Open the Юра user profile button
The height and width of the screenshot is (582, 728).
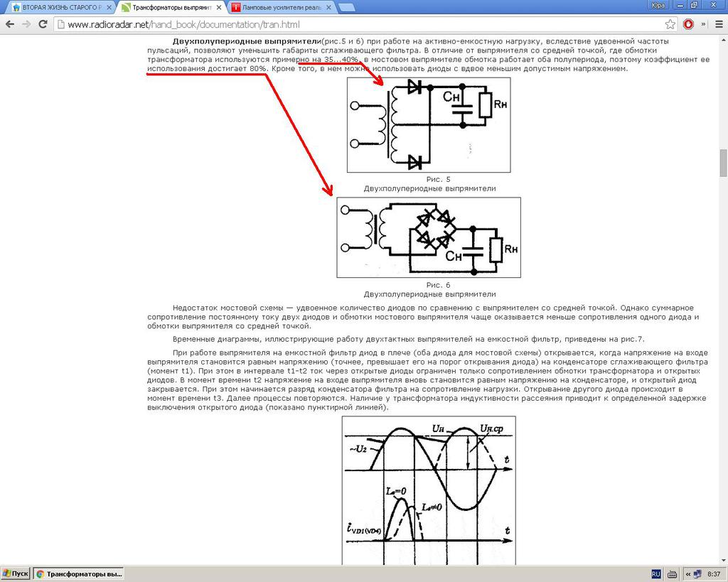pyautogui.click(x=658, y=5)
